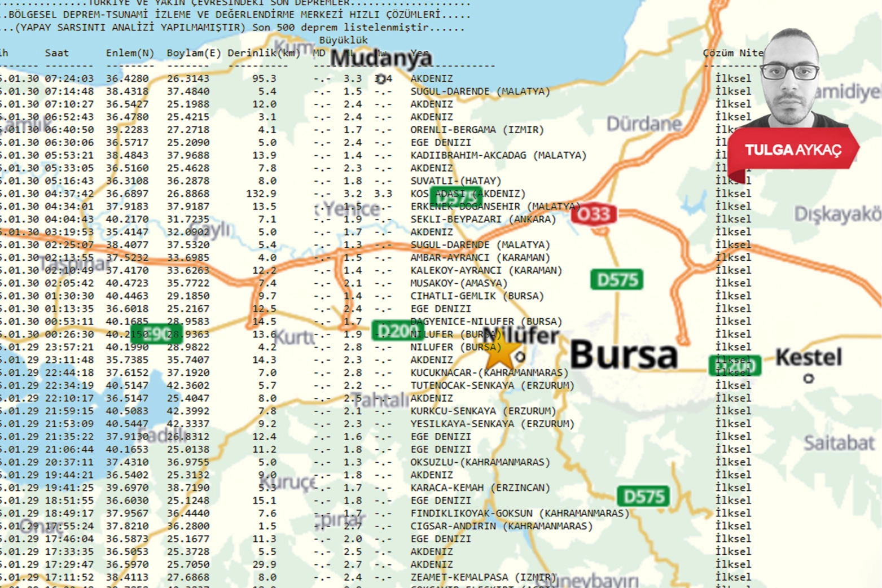Click the red O33 road shield

click(x=594, y=214)
